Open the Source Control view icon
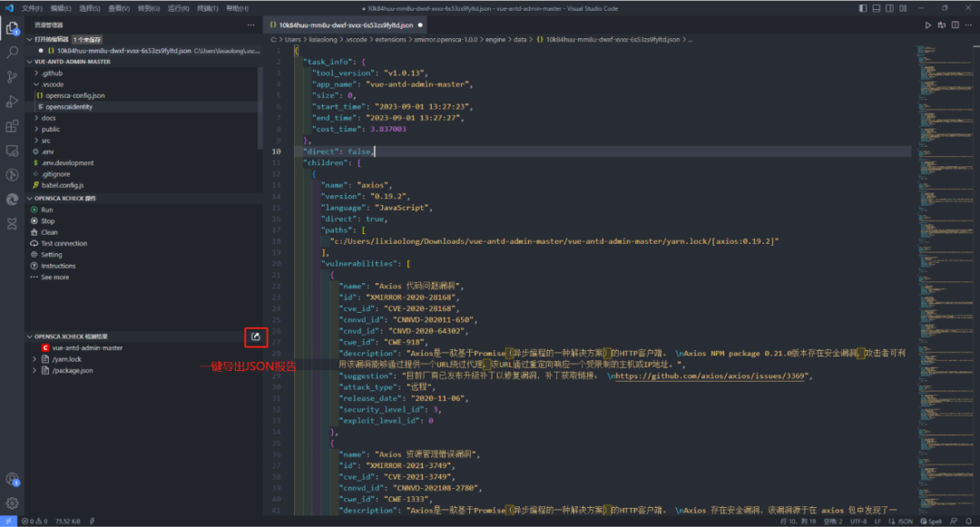Screen dimensions: 980x527 pos(12,77)
